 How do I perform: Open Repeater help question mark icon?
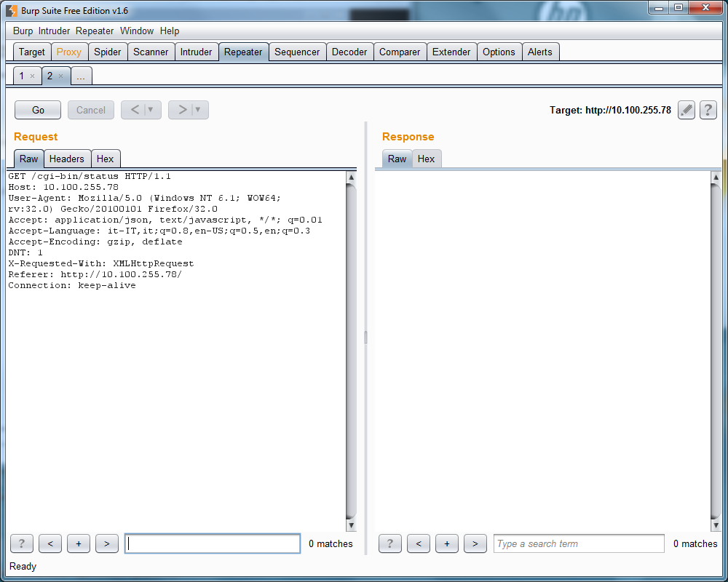click(708, 110)
